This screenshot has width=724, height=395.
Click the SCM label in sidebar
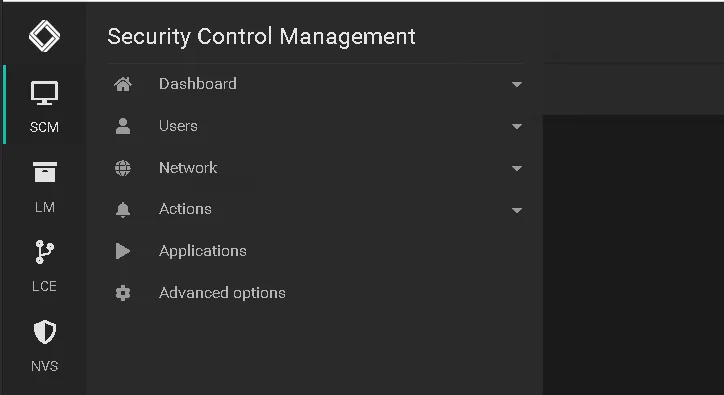click(44, 127)
